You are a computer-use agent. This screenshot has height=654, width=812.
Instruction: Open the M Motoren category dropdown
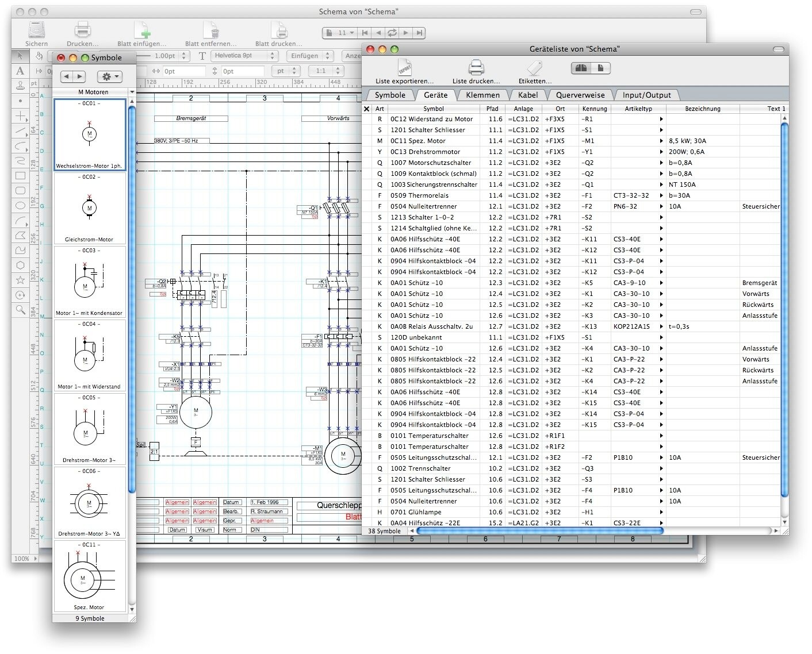94,92
